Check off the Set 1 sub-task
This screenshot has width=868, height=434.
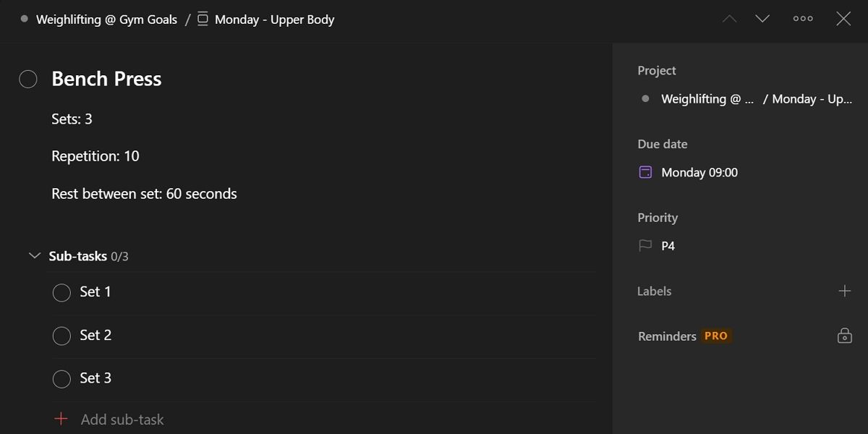pos(61,292)
